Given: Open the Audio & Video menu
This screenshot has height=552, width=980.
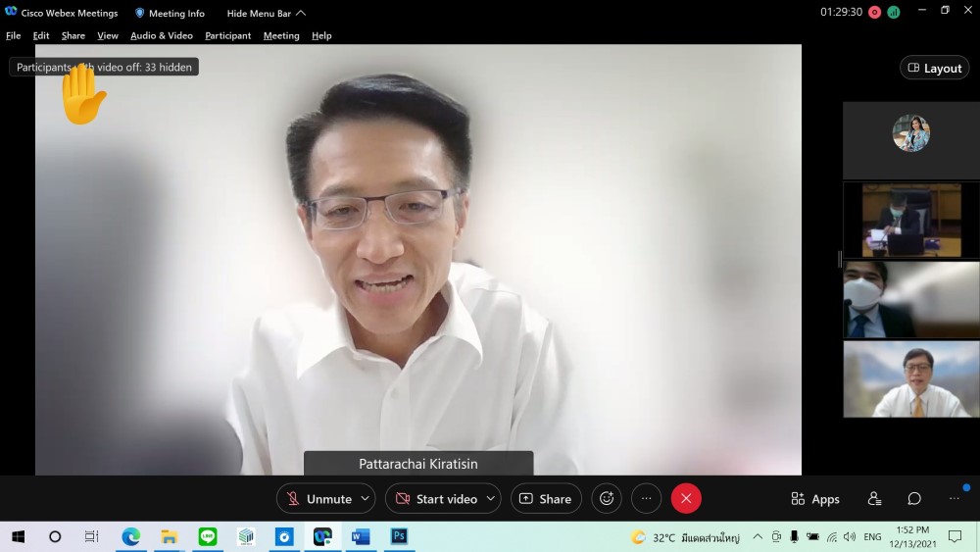Looking at the screenshot, I should pos(162,35).
